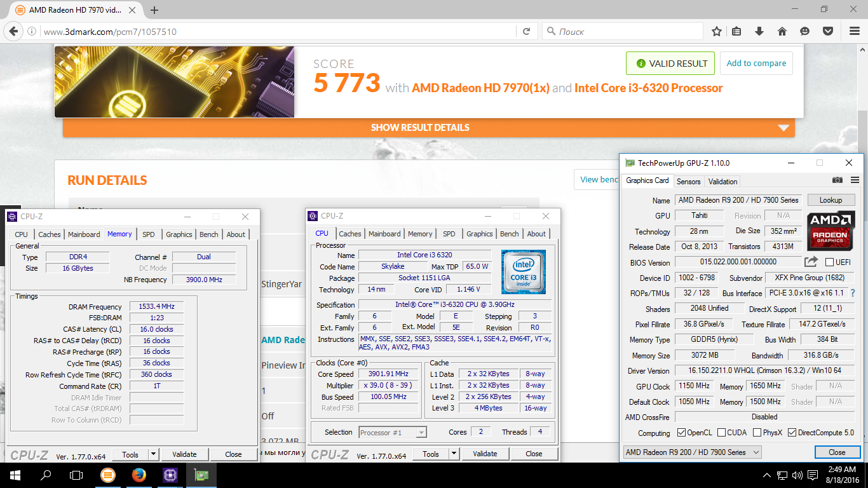Open GPU selection dropdown in GPU-Z
The image size is (868, 488).
(692, 452)
